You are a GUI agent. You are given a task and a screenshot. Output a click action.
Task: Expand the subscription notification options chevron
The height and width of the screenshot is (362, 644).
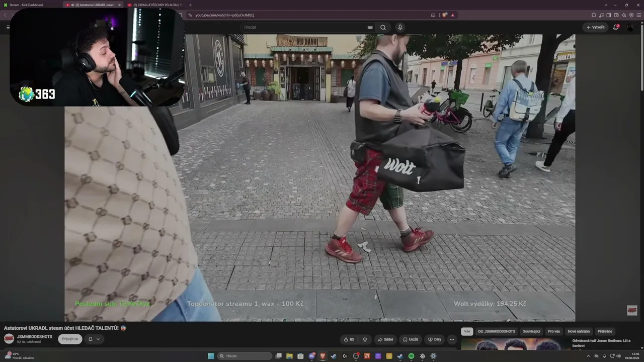[x=98, y=339]
